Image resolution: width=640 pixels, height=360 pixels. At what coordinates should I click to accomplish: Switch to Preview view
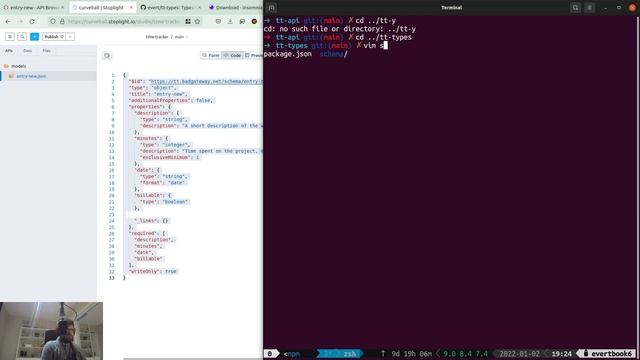point(253,55)
